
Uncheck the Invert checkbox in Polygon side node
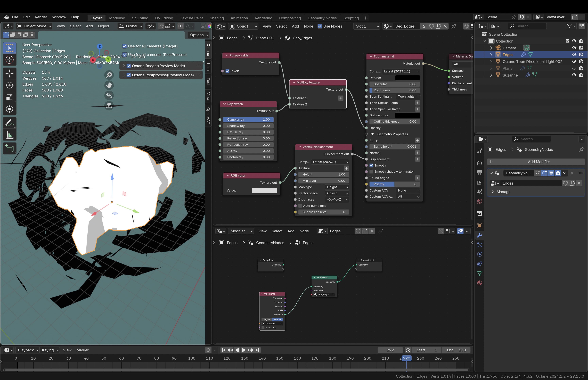pos(227,71)
